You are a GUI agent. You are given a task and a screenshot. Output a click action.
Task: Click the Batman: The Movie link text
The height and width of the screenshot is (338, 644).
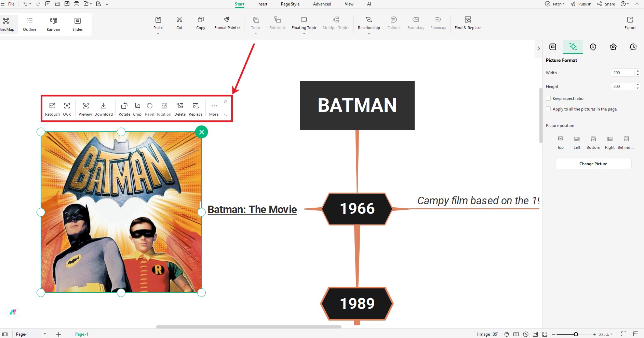(x=252, y=209)
